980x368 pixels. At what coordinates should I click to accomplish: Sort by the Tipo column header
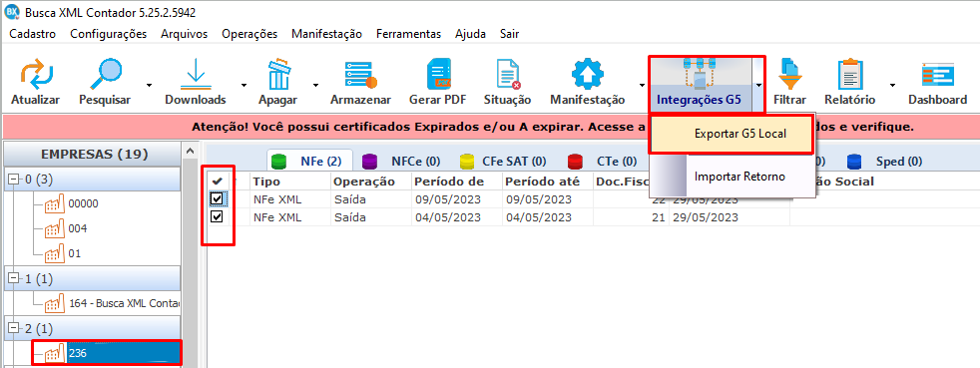[290, 182]
